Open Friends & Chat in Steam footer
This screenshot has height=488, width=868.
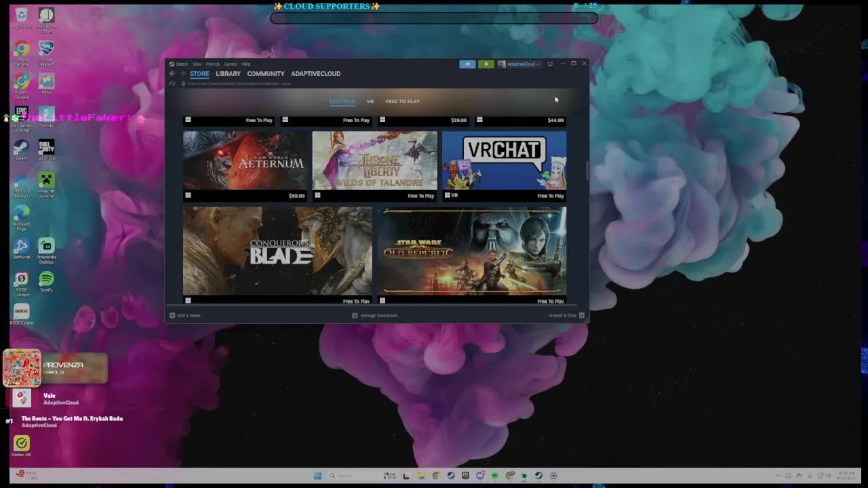click(x=566, y=315)
